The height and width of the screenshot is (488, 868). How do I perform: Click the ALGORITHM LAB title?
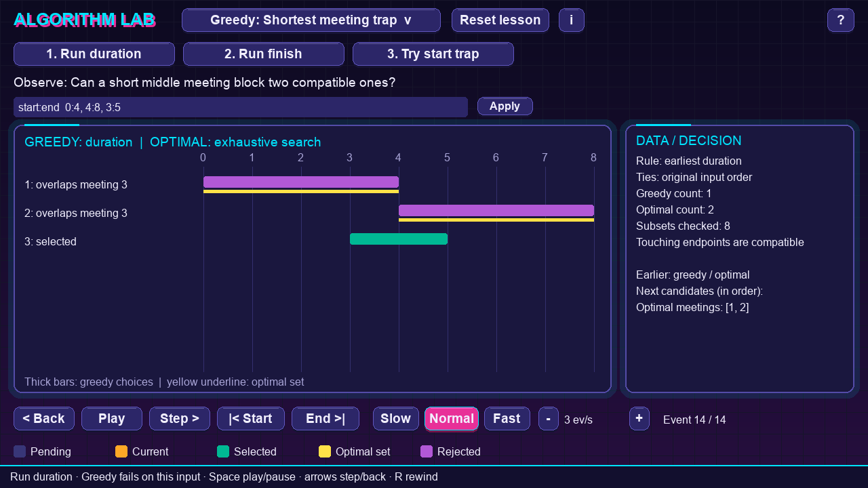pos(85,20)
